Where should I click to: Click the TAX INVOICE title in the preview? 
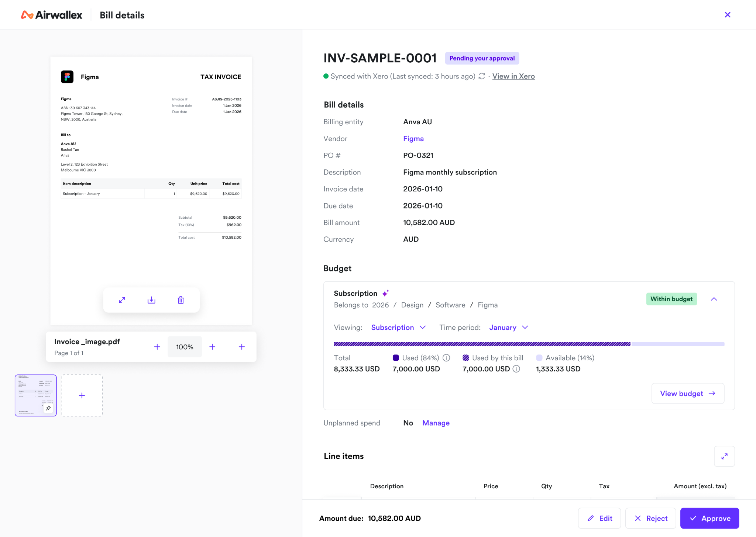click(221, 77)
